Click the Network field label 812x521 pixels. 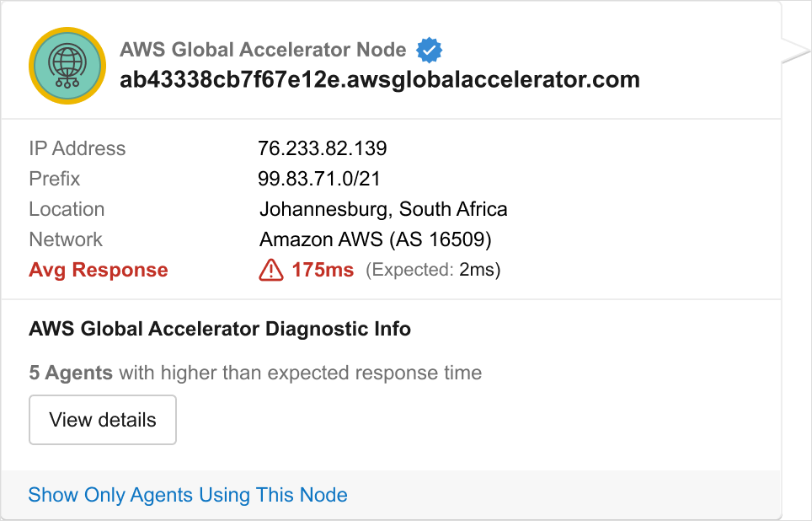pyautogui.click(x=66, y=239)
